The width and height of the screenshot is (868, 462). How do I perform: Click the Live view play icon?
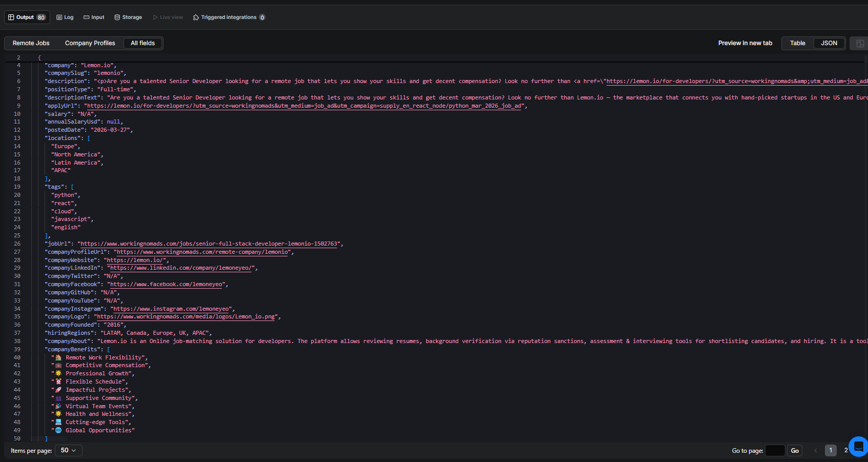[155, 17]
